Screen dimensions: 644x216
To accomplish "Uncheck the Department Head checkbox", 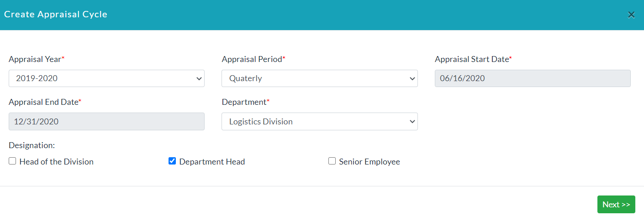I will 172,161.
